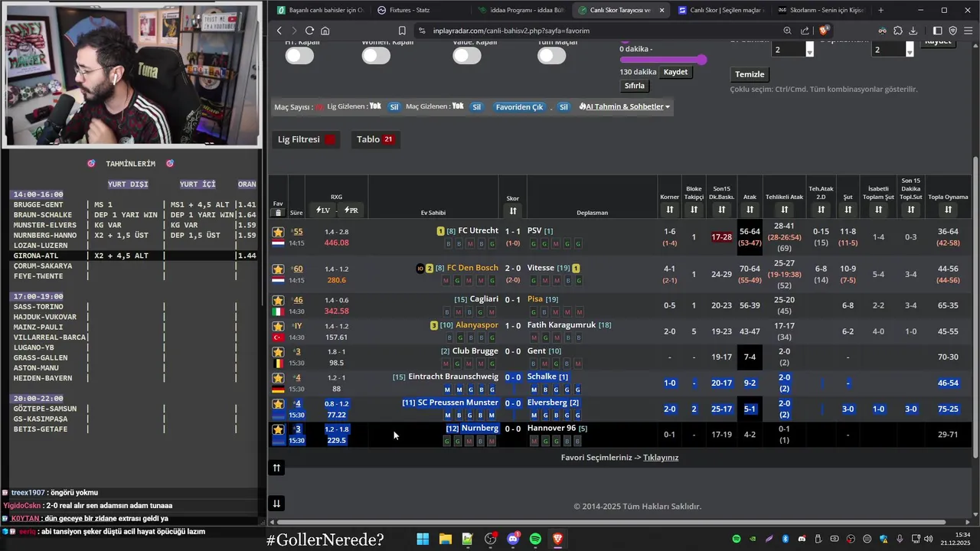Click the purple minute range slider
Screen dimensions: 980x551
pos(663,60)
